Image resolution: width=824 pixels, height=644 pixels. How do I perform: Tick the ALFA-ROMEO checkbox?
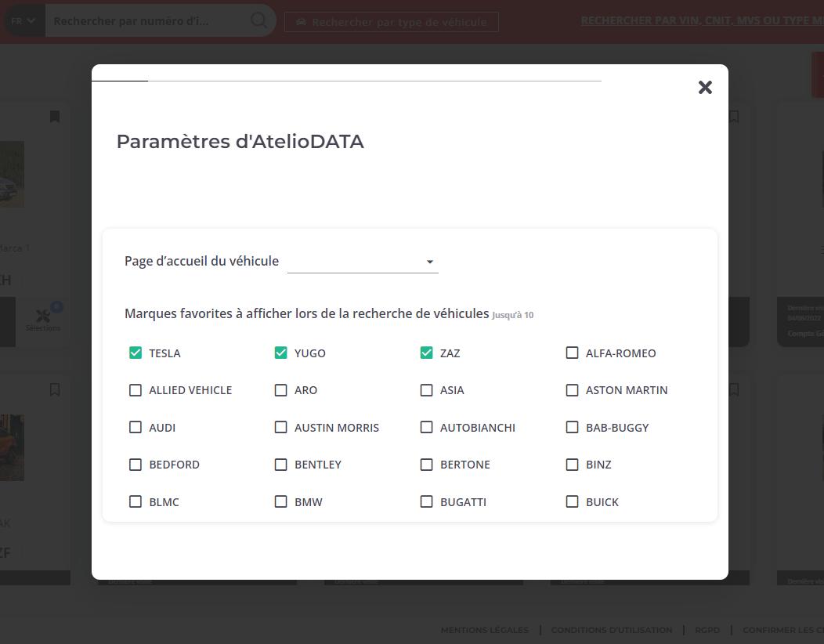[572, 353]
